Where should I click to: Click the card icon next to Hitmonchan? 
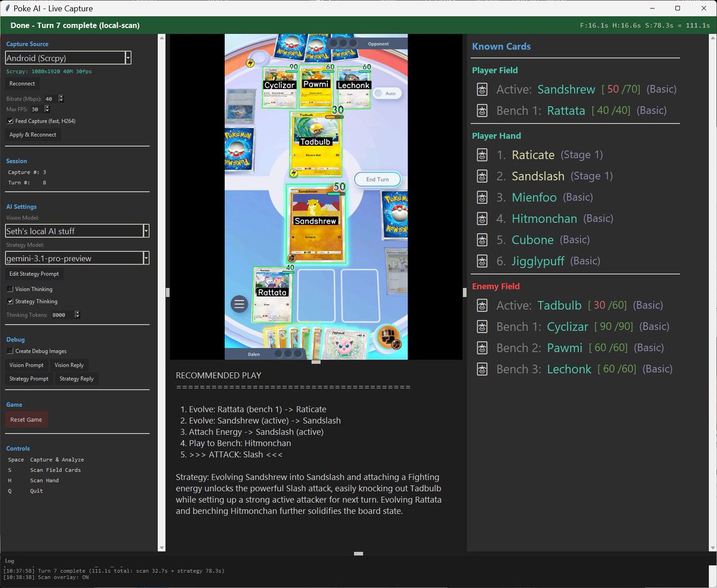[x=483, y=219]
